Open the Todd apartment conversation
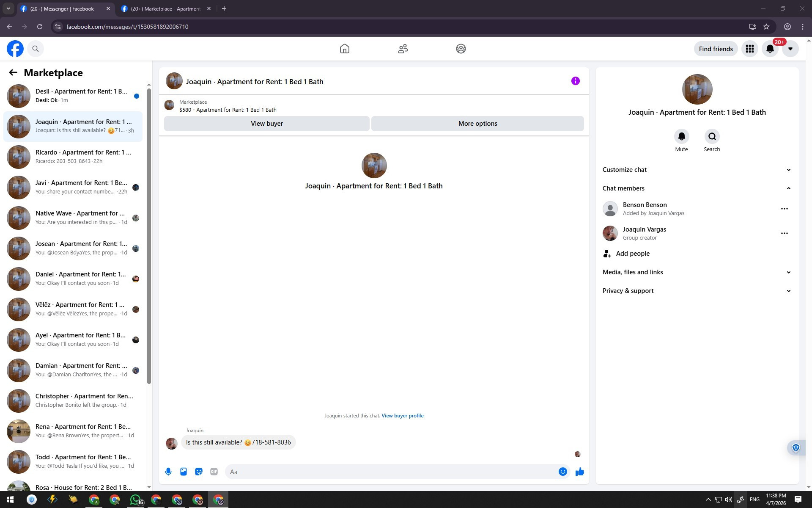This screenshot has height=508, width=812. point(73,461)
